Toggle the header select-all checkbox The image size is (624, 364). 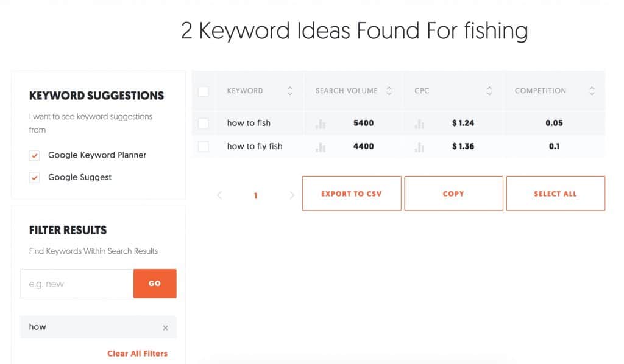click(x=204, y=91)
